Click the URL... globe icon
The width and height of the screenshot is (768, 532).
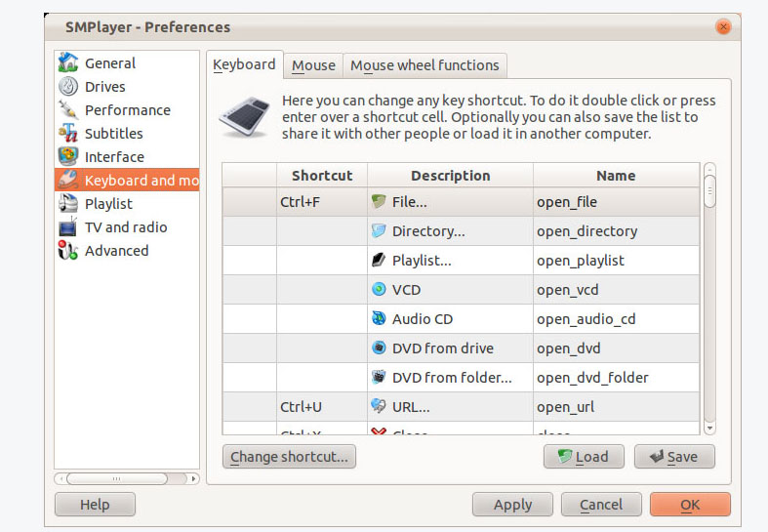point(379,406)
